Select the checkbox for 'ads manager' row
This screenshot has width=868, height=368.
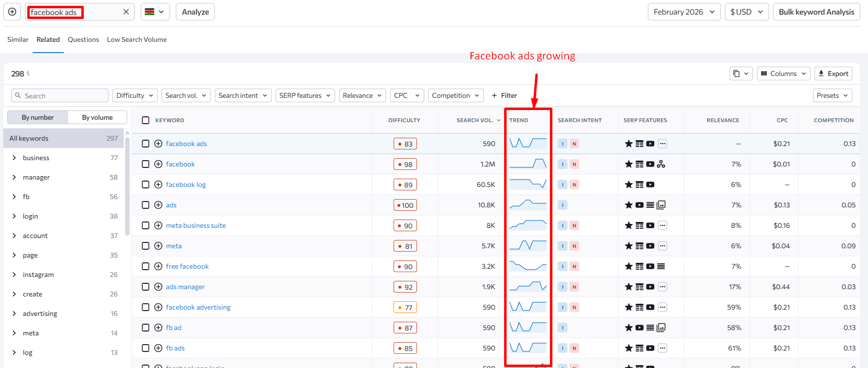[x=146, y=287]
